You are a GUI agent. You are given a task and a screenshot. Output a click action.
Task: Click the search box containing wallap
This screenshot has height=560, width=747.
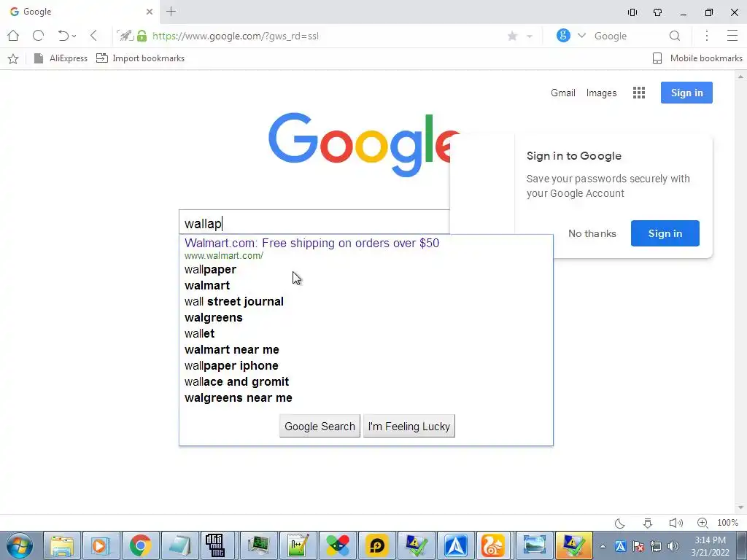[314, 223]
